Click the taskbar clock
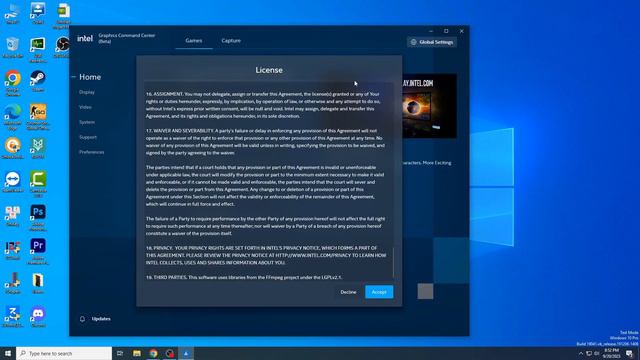 point(611,353)
